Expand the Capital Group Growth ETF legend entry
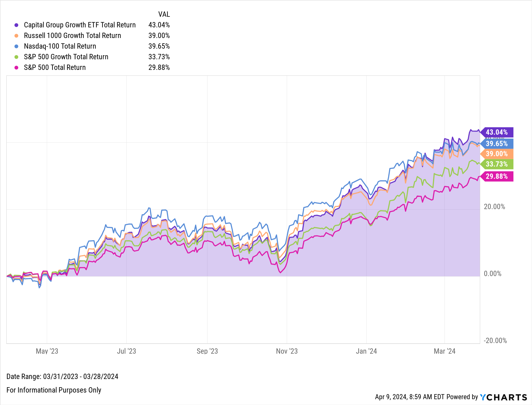The height and width of the screenshot is (405, 532). pyautogui.click(x=80, y=25)
